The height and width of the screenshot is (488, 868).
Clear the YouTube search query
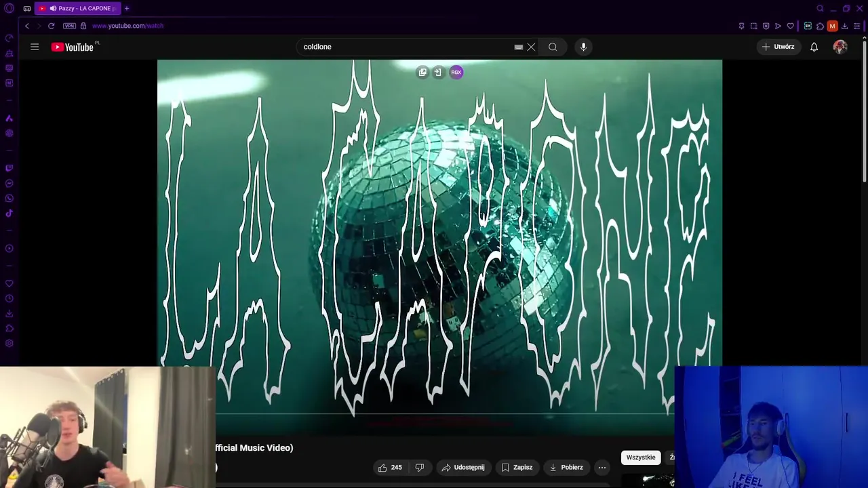531,47
